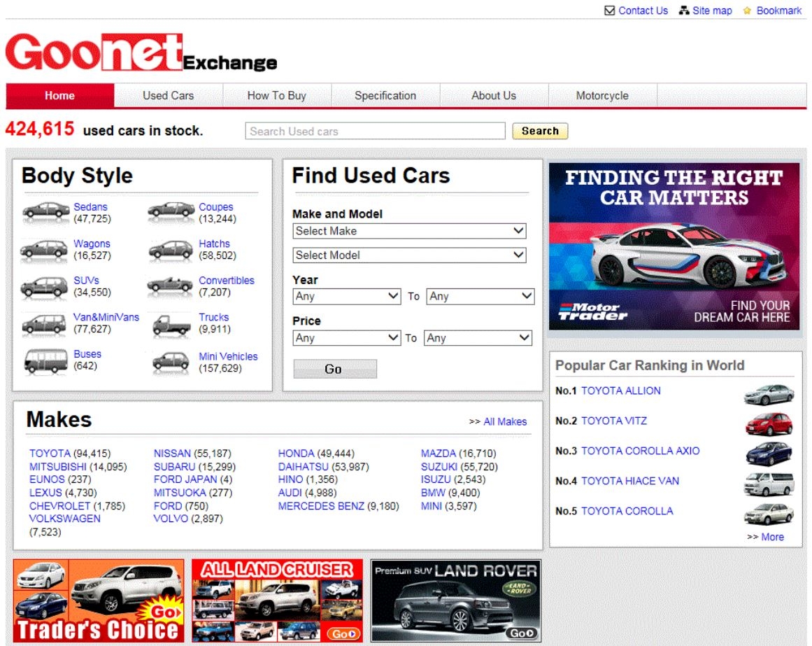Image resolution: width=812 pixels, height=646 pixels.
Task: Open the TOYOTA ALLION ranking link
Action: [x=621, y=391]
